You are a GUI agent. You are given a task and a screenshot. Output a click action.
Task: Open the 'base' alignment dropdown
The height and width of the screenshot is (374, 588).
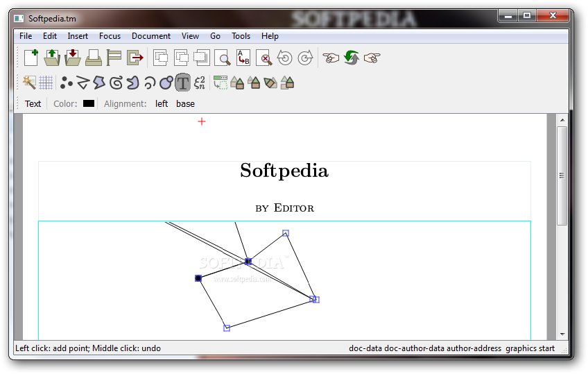[185, 104]
